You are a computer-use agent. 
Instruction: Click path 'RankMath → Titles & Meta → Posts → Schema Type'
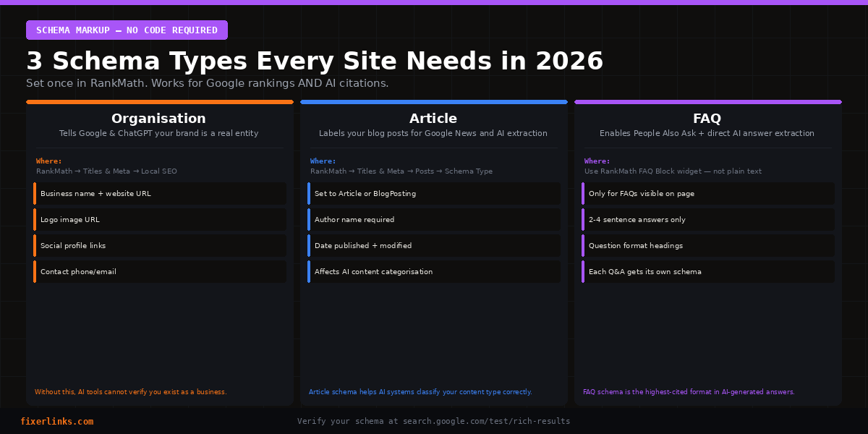click(401, 171)
